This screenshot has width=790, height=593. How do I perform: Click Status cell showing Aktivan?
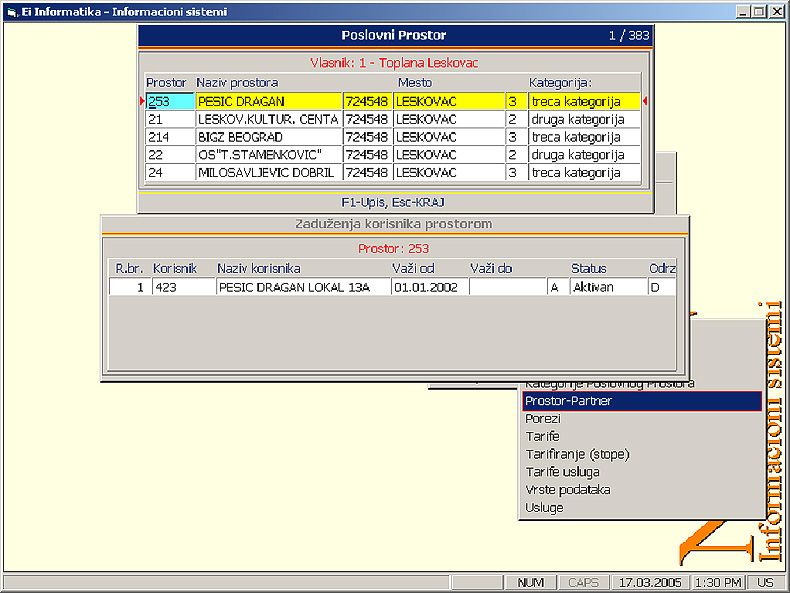(607, 287)
